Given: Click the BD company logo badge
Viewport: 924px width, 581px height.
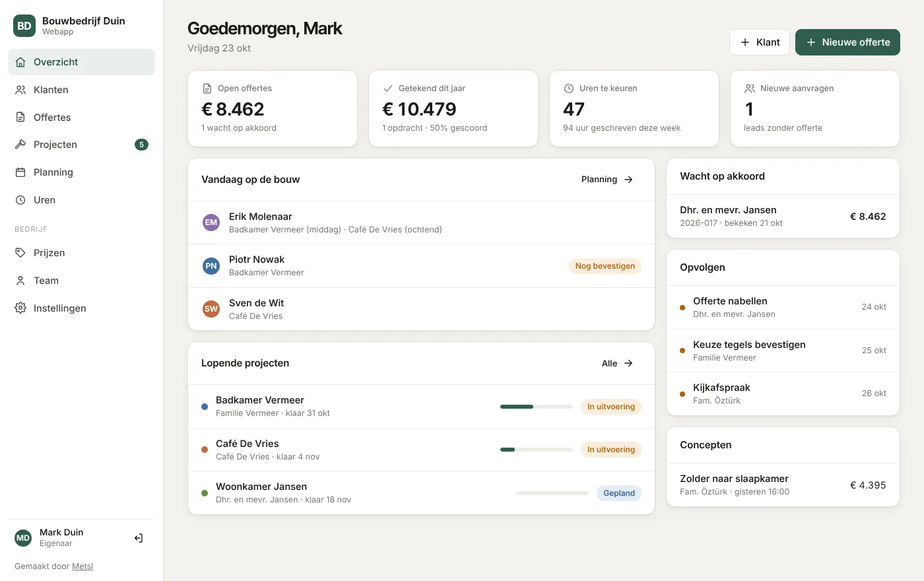Looking at the screenshot, I should coord(24,26).
